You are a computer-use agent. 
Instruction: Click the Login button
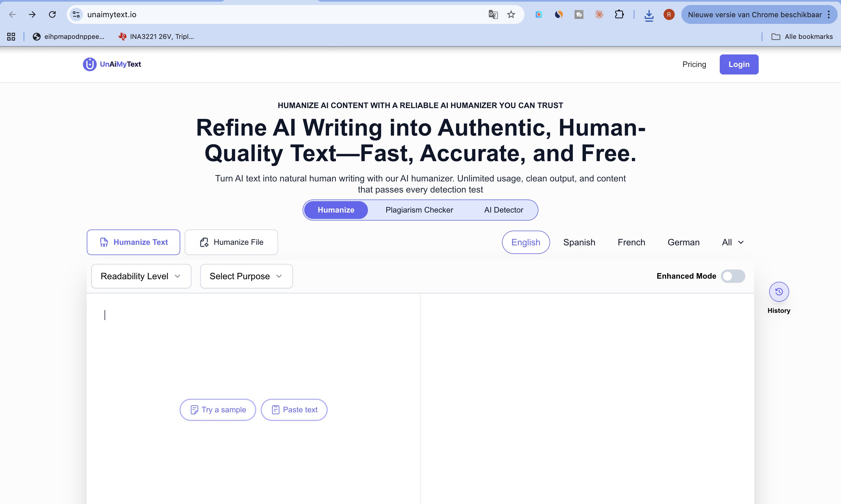pos(739,64)
